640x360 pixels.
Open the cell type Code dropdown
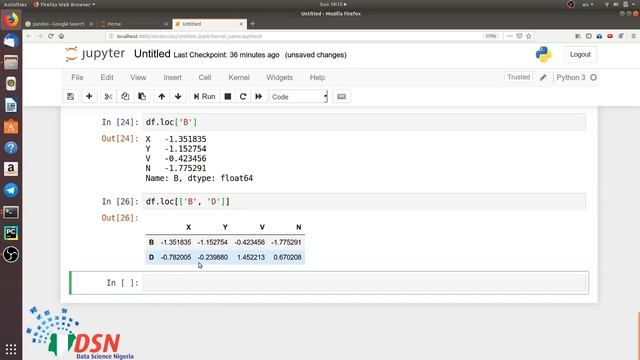click(x=298, y=97)
